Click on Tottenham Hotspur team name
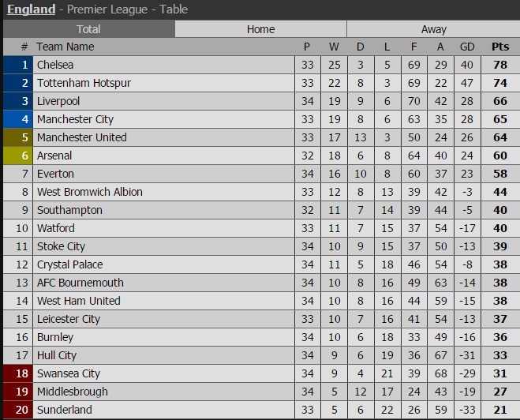The image size is (520, 420). [x=84, y=83]
